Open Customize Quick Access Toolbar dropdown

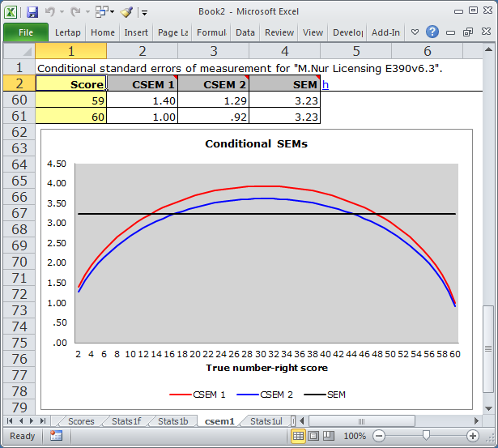click(144, 13)
